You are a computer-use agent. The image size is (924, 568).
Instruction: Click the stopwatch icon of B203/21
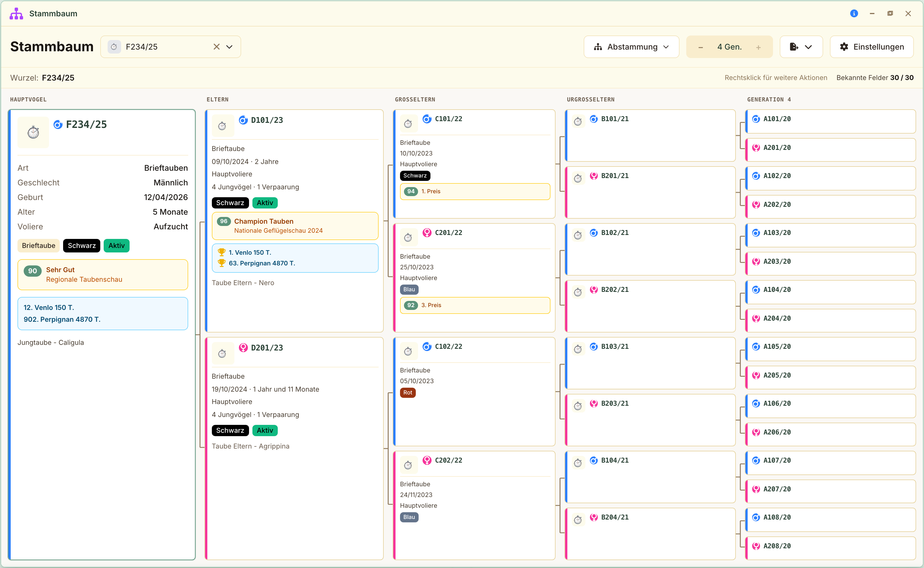coord(578,406)
